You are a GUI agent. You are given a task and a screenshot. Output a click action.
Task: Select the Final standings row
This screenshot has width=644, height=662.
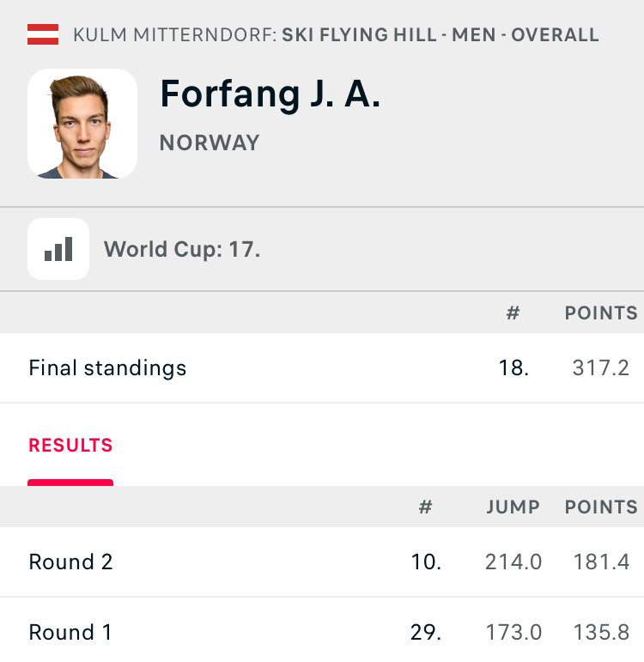[322, 367]
